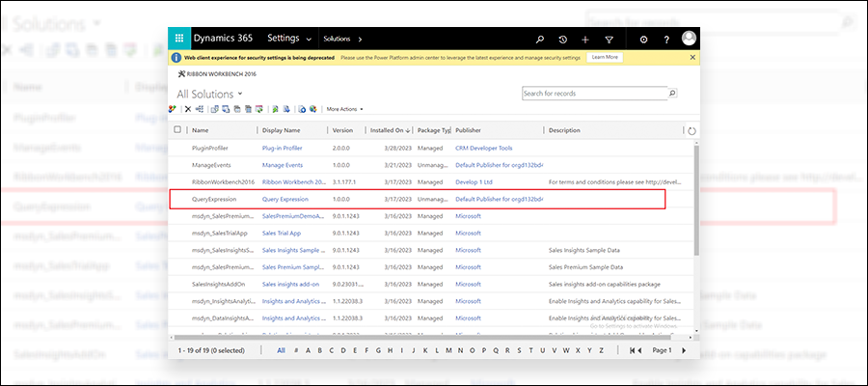
Task: Click the Import Translations toolbar icon
Action: pyautogui.click(x=275, y=109)
